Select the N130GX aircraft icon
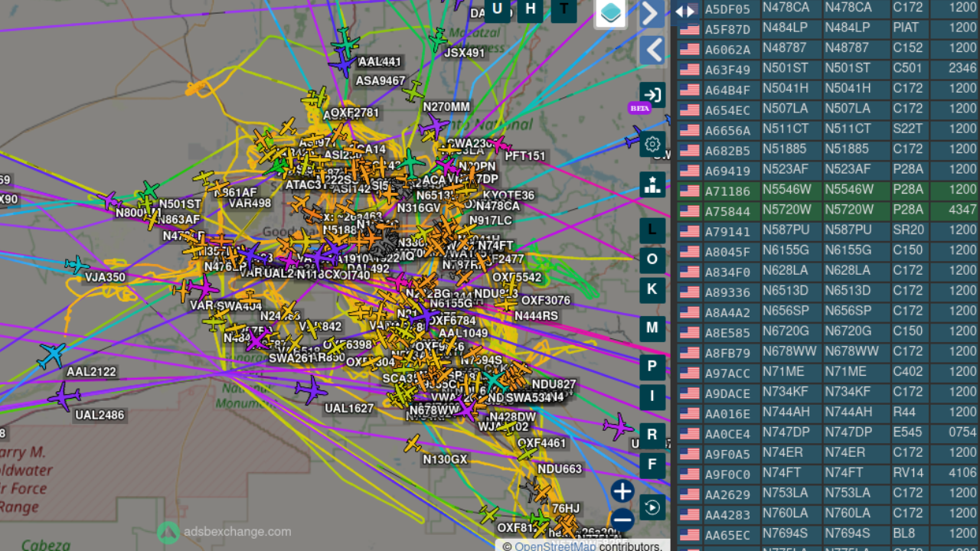Screen dimensions: 980x551 coord(413,443)
